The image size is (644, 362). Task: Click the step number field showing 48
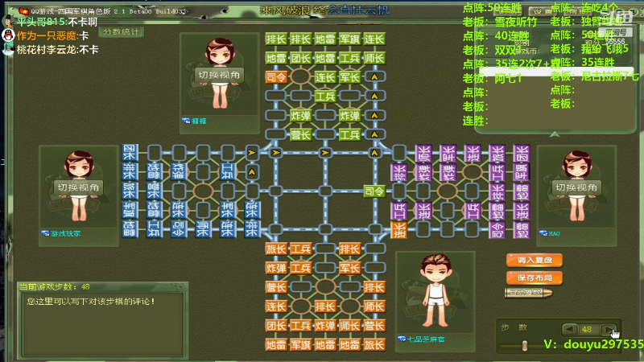click(x=588, y=329)
